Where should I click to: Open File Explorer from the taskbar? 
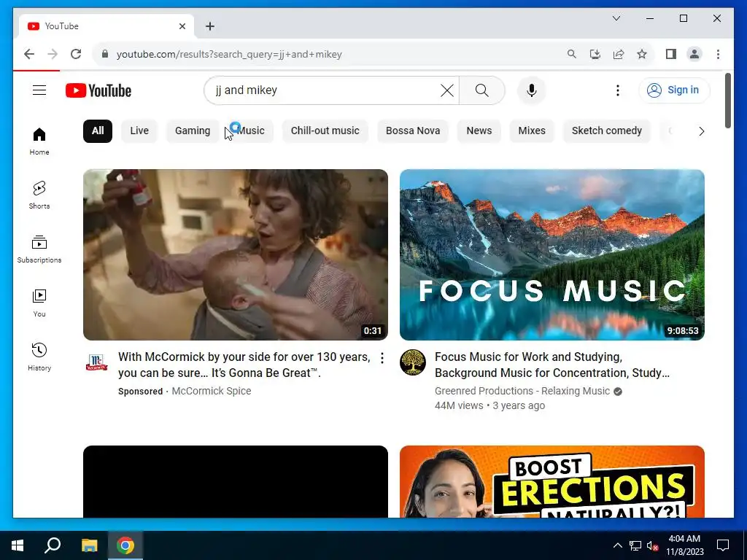click(x=89, y=545)
